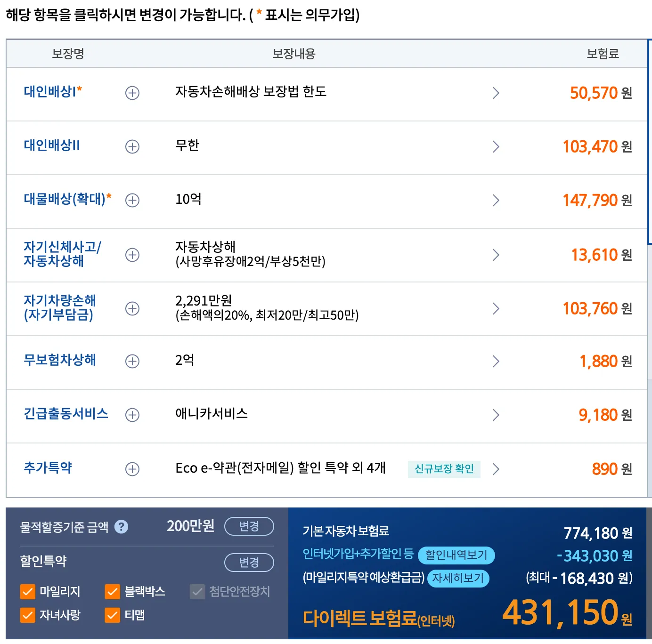
Task: Open 대물배상(확대) info via plus icon
Action: pos(132,201)
